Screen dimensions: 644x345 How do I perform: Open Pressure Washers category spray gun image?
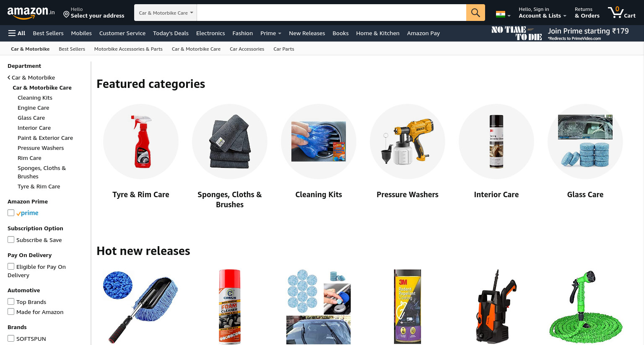click(408, 142)
